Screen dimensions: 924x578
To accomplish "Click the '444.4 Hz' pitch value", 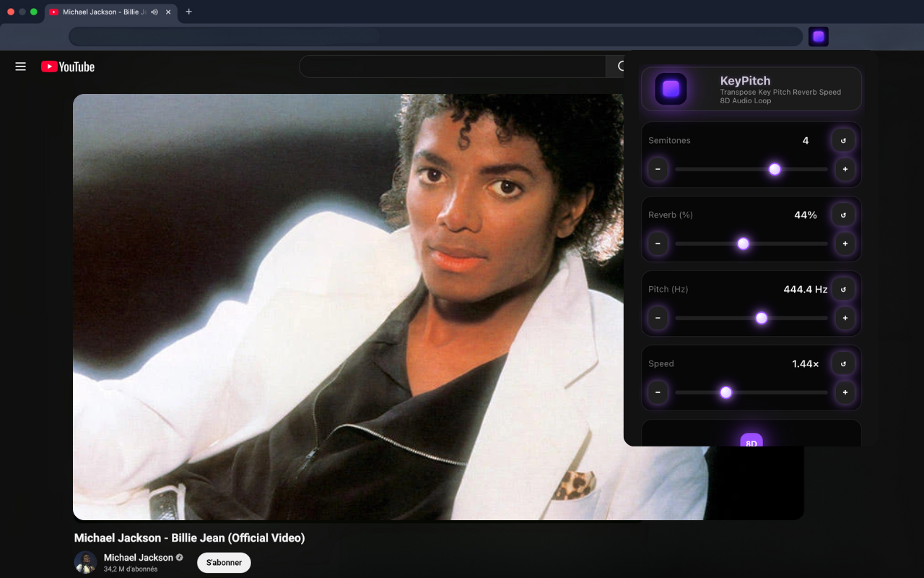I will [x=806, y=289].
